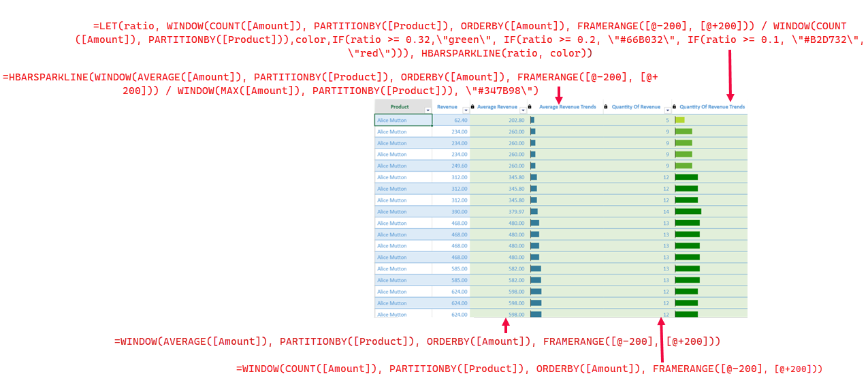Click the lock icon beside Average Revenue Trends
This screenshot has width=868, height=387.
[530, 107]
